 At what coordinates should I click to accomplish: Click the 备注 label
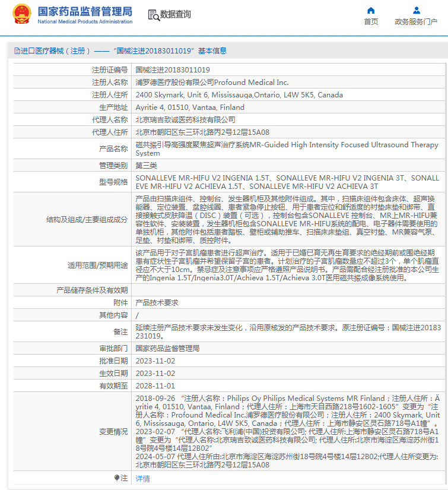click(x=120, y=331)
